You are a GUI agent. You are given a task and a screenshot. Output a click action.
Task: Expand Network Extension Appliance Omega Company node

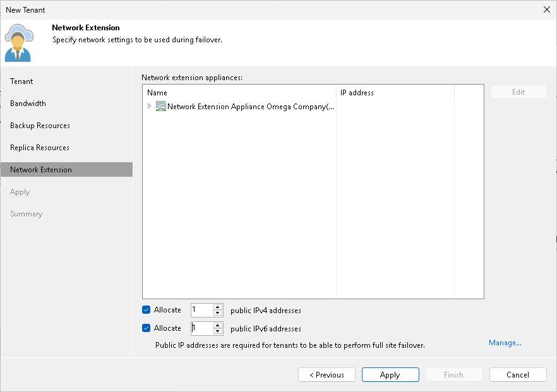149,106
